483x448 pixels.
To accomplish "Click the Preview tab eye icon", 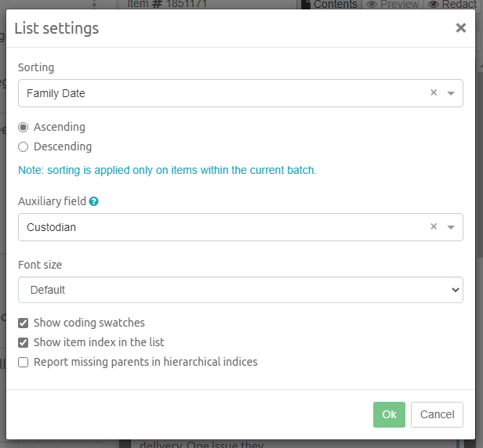I will (x=373, y=5).
